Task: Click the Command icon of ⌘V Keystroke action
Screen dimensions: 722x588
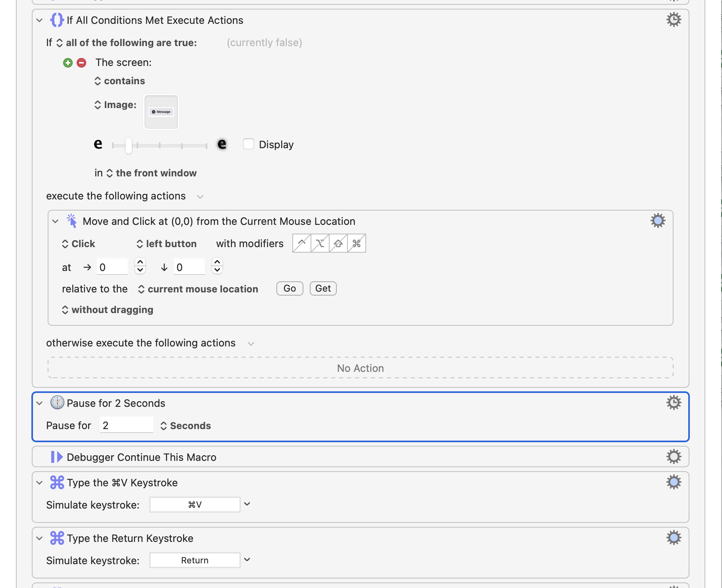Action: point(57,482)
